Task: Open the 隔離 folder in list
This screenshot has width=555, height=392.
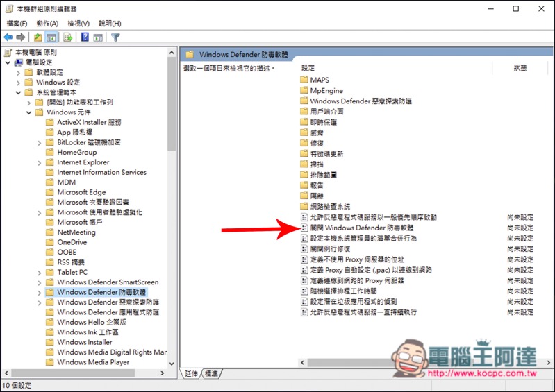Action: [x=317, y=196]
